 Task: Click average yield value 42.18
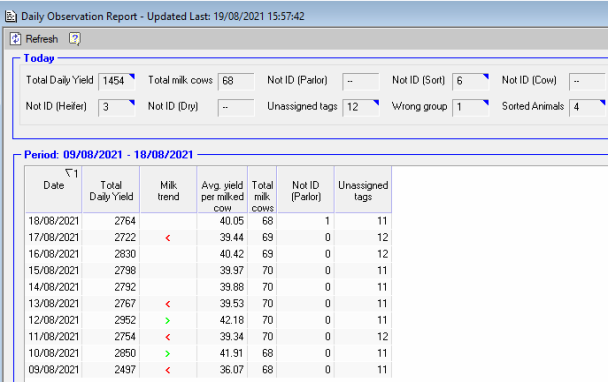pos(231,320)
